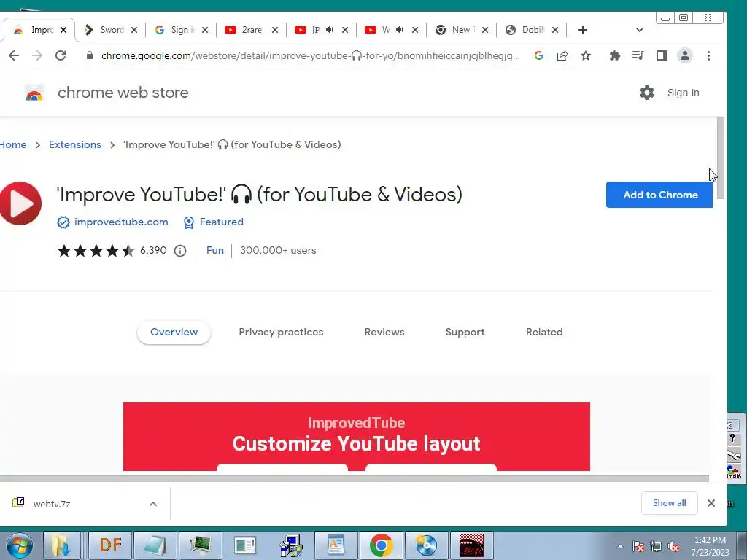
Task: Click the rating info circle icon
Action: pos(180,251)
